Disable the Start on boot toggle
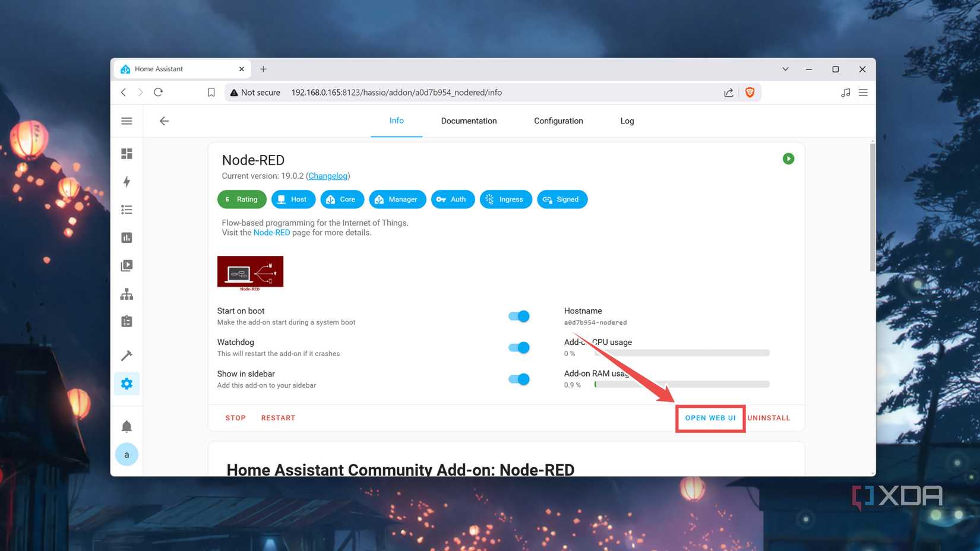 pos(519,316)
